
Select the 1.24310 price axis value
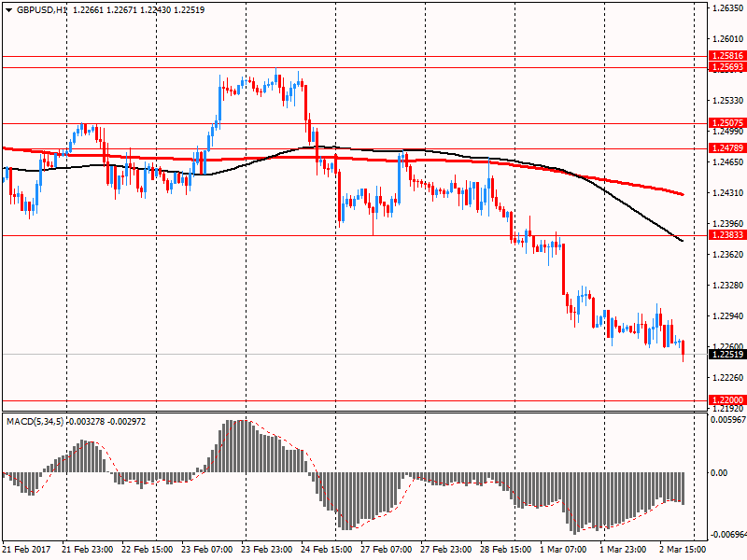click(728, 193)
